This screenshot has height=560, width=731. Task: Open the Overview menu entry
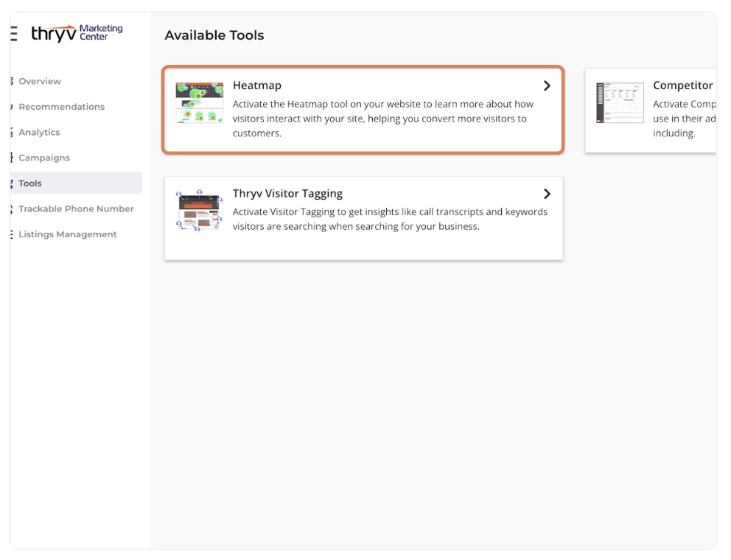[x=40, y=81]
